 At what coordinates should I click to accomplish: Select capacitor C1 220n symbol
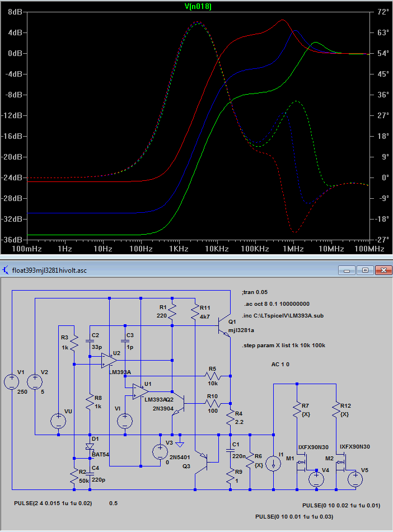point(230,451)
